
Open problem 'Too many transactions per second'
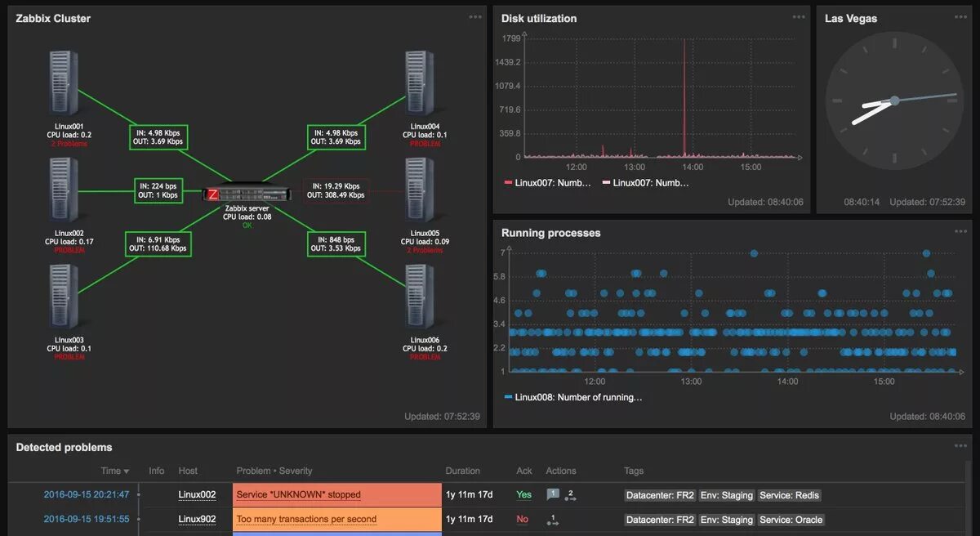click(306, 519)
